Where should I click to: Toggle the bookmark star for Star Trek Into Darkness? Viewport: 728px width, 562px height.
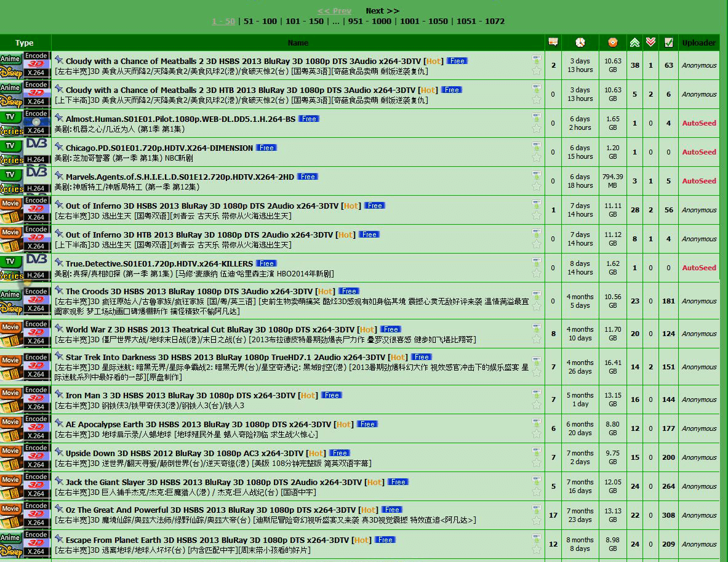[536, 372]
